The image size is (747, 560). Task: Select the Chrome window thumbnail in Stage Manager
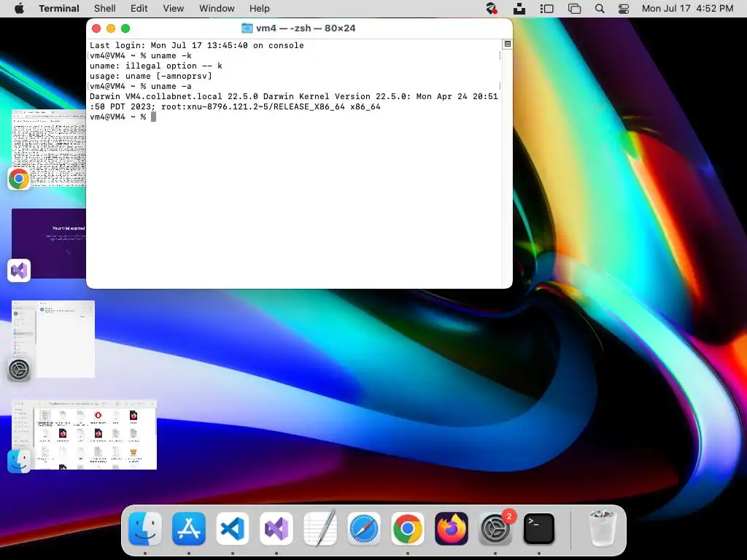click(x=49, y=147)
